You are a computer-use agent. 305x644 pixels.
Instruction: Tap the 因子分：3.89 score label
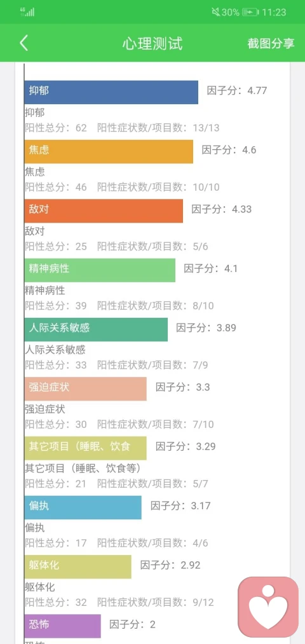(x=206, y=328)
